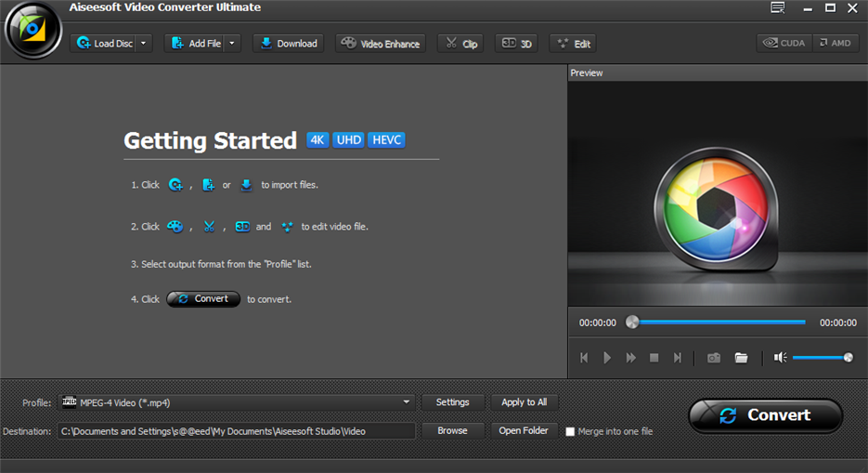The height and width of the screenshot is (473, 868).
Task: Select the Clip scissors tool
Action: (460, 44)
